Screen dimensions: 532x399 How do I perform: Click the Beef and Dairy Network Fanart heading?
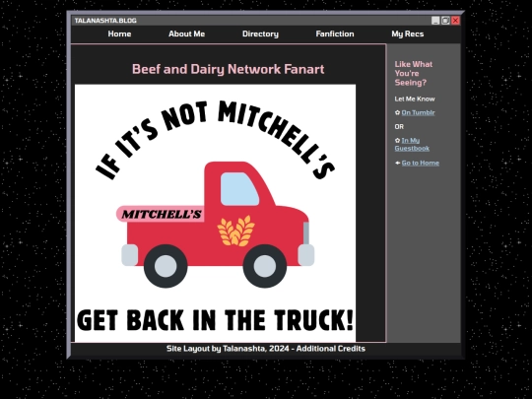[228, 69]
